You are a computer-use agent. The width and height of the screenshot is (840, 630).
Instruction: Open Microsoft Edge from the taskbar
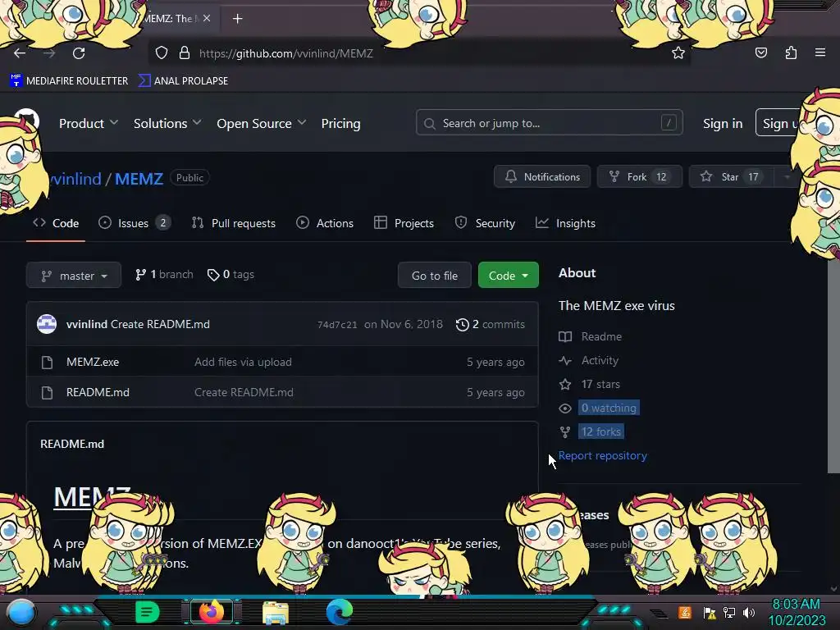click(x=340, y=612)
